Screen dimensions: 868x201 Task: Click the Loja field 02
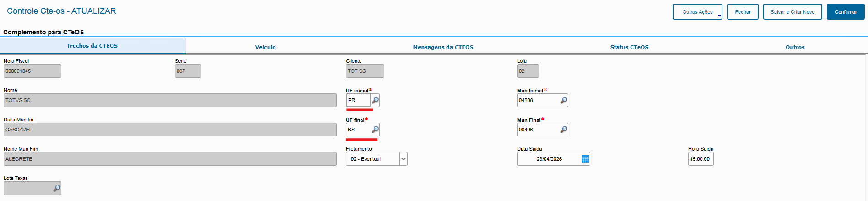(x=528, y=71)
